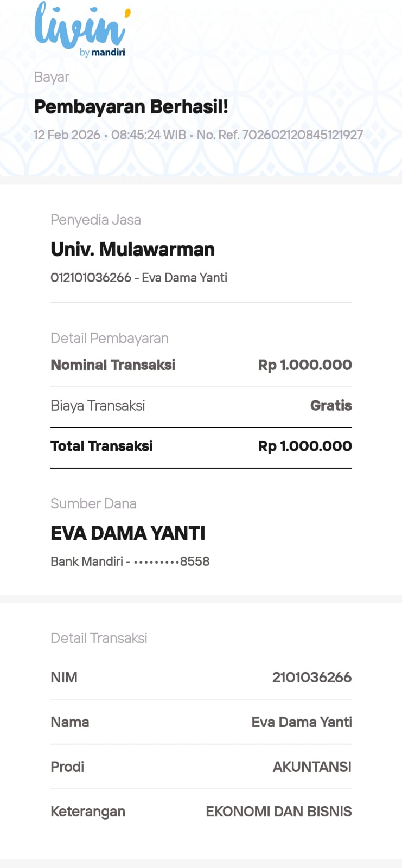Select the reference number 702602120845121927
This screenshot has height=868, width=402.
click(302, 135)
